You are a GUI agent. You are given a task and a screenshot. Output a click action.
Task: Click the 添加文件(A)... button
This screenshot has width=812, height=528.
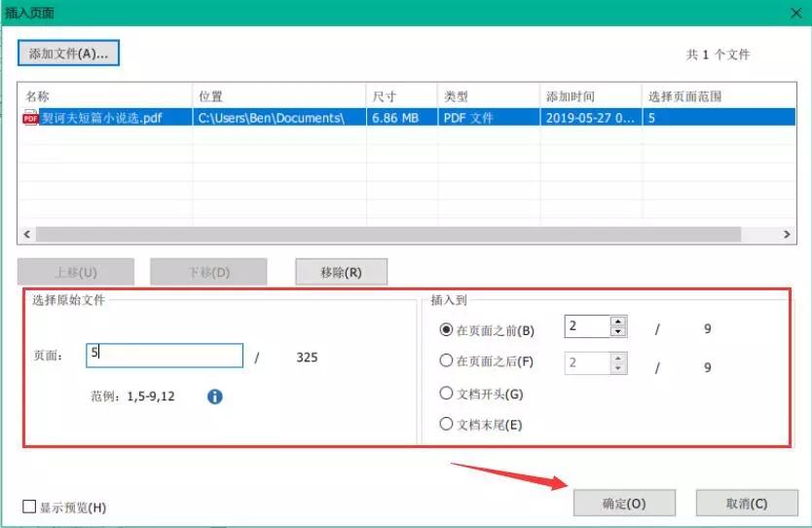point(68,54)
